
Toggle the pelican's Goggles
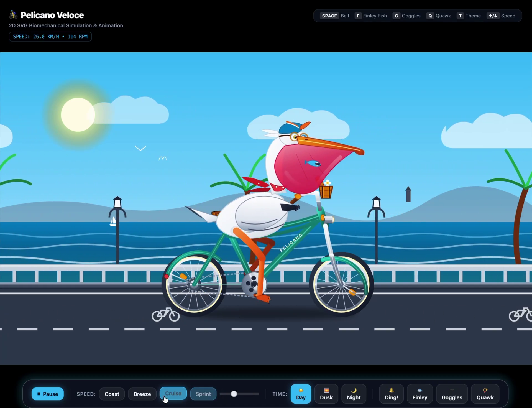(452, 394)
